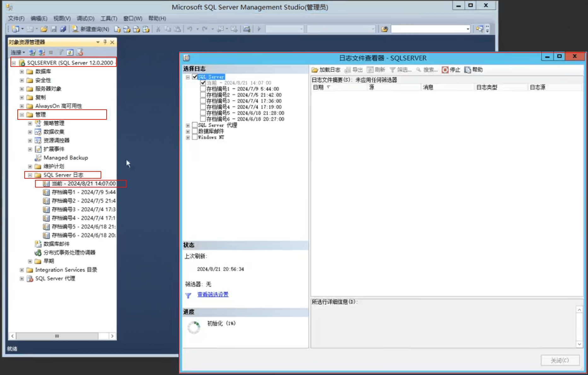Select the distributed transaction coordinator (分布式事务处理协调器) icon

tap(38, 252)
